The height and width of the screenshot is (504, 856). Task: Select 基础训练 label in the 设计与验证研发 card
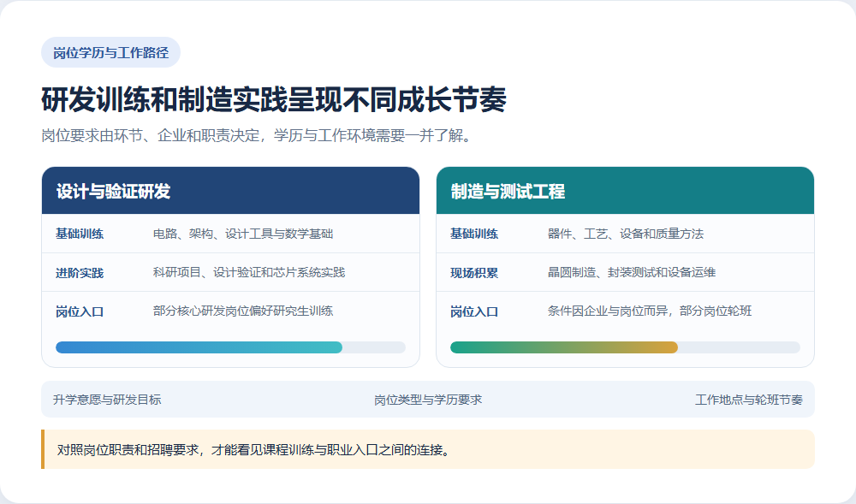(80, 234)
